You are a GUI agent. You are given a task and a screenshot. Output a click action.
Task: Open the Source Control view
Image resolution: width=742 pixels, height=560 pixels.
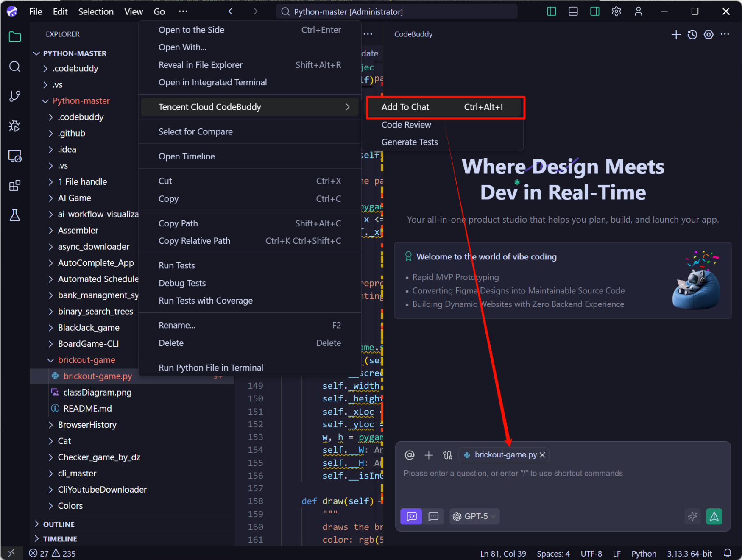pyautogui.click(x=15, y=96)
